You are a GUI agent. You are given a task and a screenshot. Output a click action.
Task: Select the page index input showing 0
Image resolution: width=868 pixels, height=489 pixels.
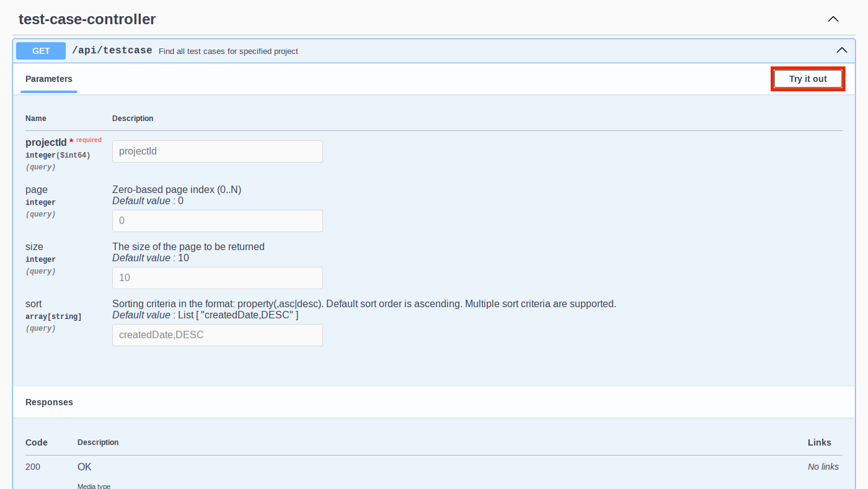pos(217,220)
